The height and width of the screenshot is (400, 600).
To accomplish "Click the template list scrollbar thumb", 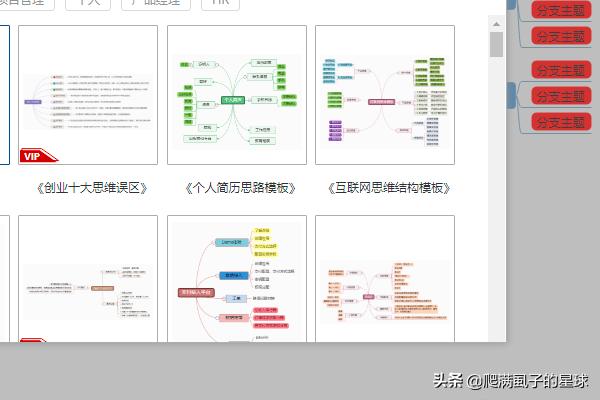I will (496, 44).
